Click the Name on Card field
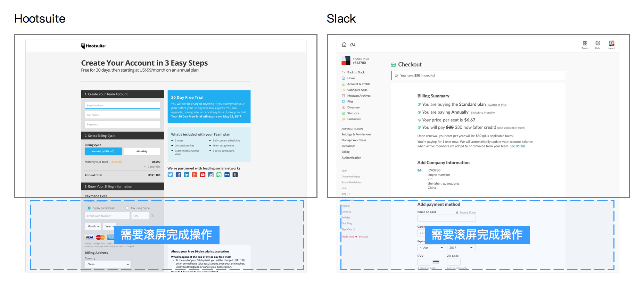The image size is (644, 290). (x=446, y=218)
